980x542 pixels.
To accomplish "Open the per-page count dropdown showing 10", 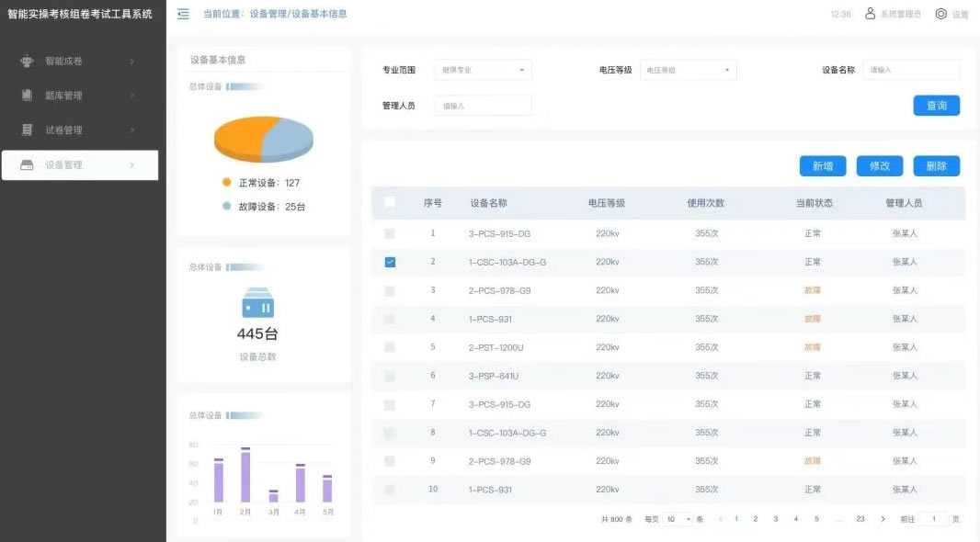I will [x=678, y=519].
